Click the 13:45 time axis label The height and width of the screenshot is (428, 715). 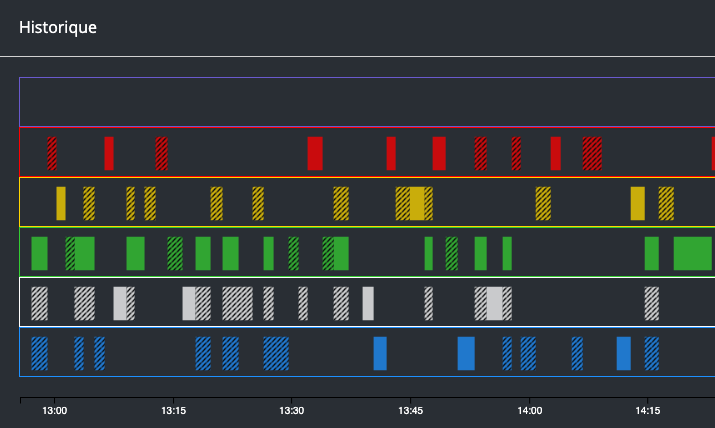pyautogui.click(x=410, y=411)
